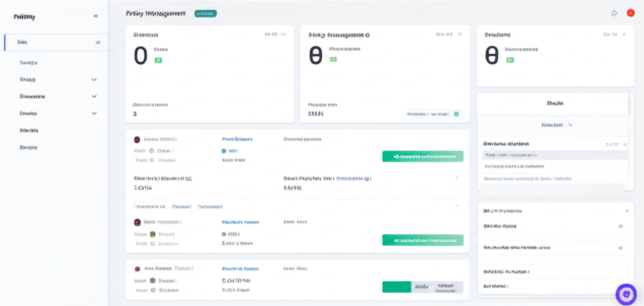Click the green button on the first record
Image resolution: width=644 pixels, height=306 pixels.
[x=423, y=156]
